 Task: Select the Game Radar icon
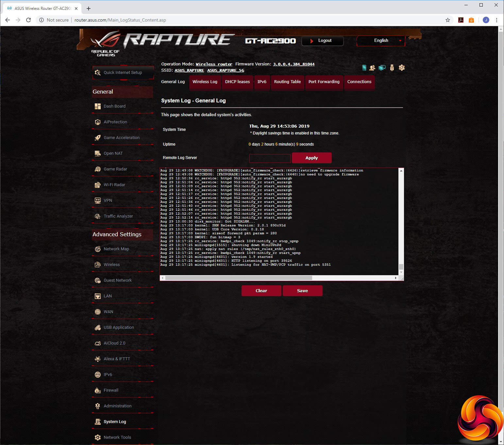pyautogui.click(x=97, y=169)
